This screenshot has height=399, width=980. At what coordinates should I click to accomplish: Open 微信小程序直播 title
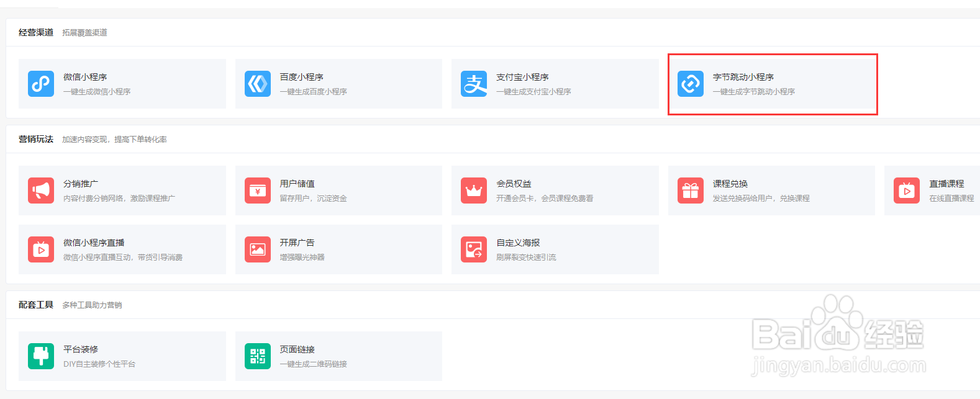tap(94, 243)
